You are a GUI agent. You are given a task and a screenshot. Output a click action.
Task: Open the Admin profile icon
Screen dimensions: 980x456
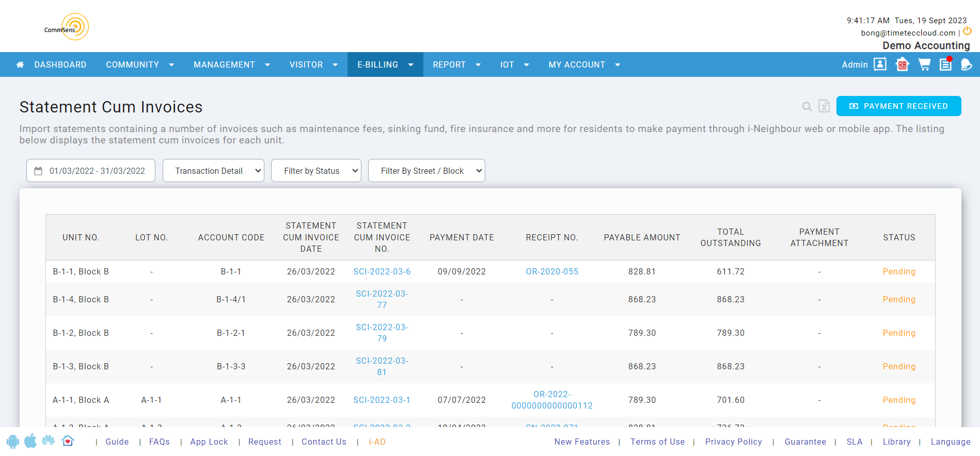(x=880, y=64)
